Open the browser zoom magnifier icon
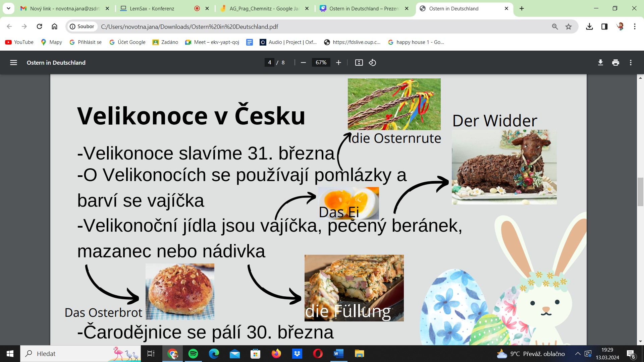 click(x=555, y=26)
